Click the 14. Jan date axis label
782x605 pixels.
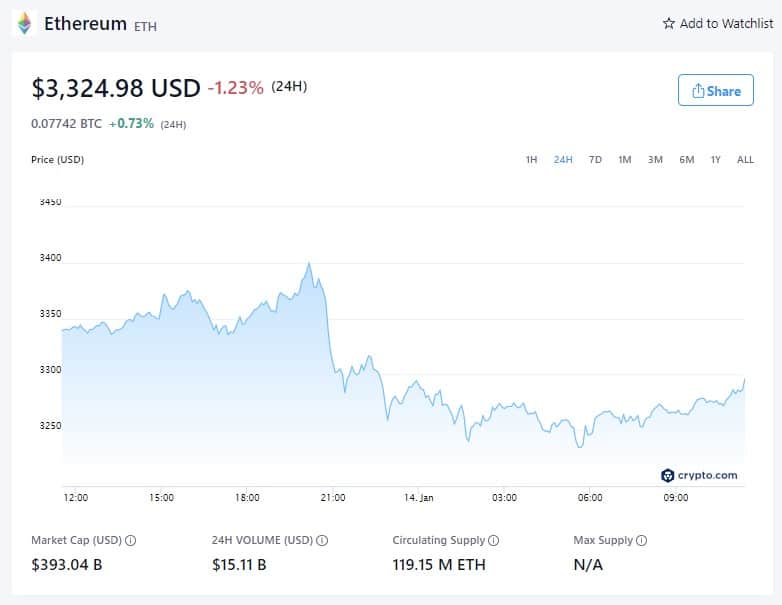point(418,497)
